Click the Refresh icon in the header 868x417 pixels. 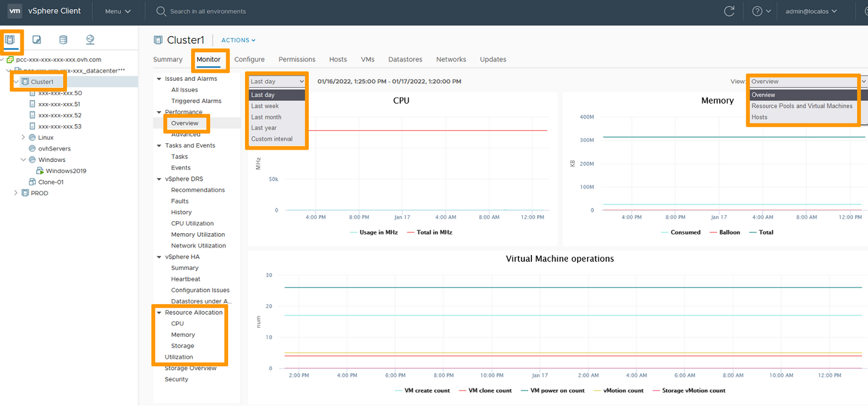tap(729, 11)
